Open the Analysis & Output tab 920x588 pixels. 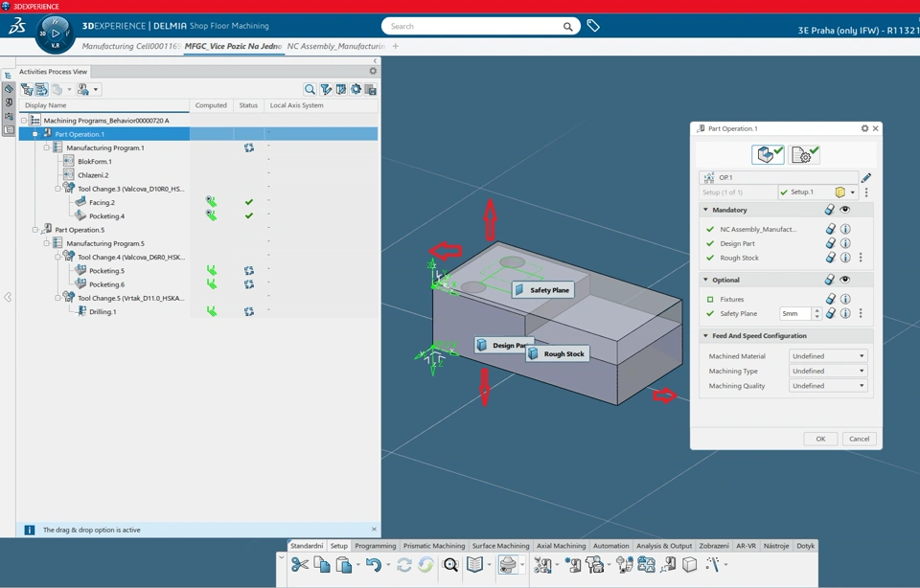click(664, 546)
